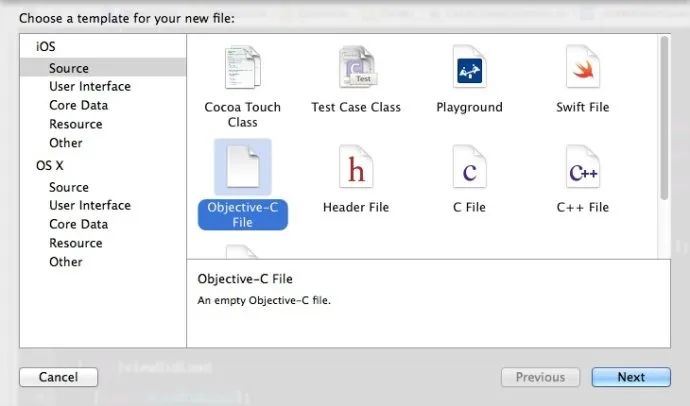Click the 'Header File' label text

356,207
